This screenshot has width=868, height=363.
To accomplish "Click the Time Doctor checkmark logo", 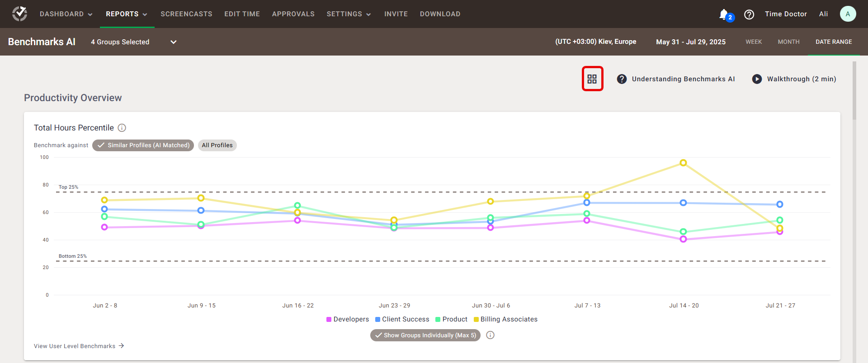I will [x=19, y=14].
